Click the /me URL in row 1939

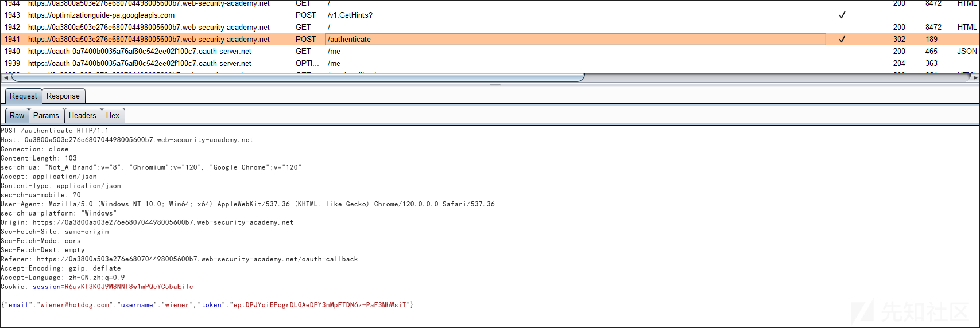tap(334, 63)
